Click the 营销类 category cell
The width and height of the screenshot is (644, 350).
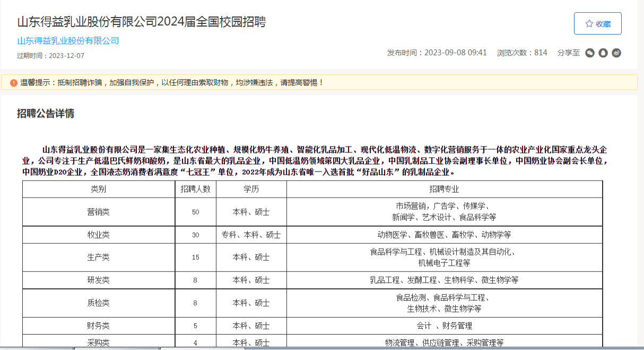pyautogui.click(x=99, y=212)
